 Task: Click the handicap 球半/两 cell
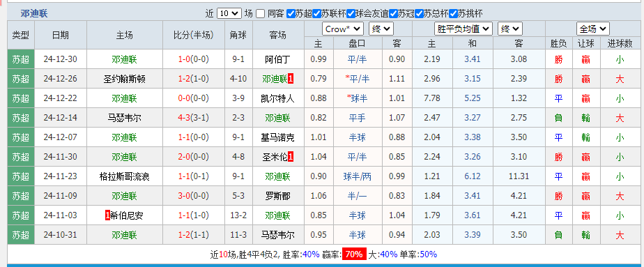[x=358, y=176]
